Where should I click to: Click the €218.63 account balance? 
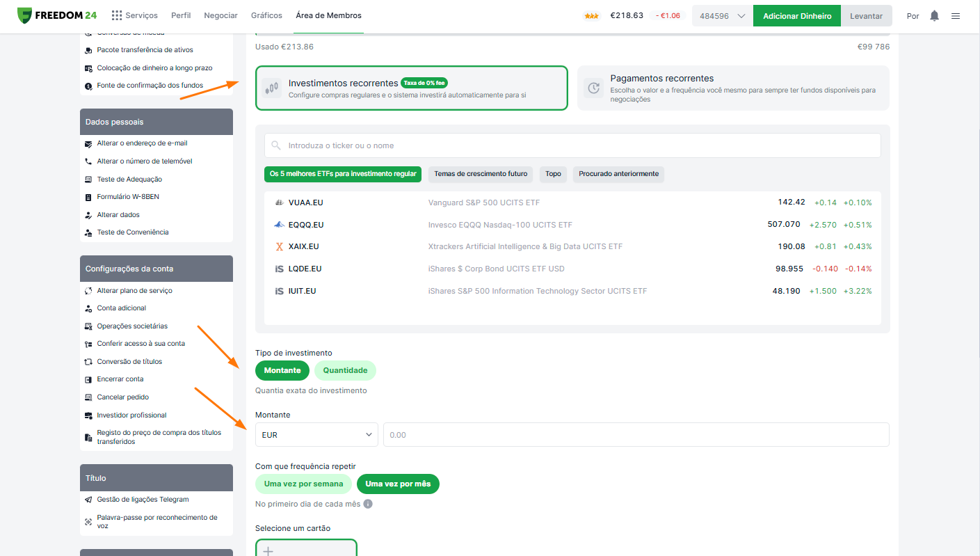coord(627,16)
